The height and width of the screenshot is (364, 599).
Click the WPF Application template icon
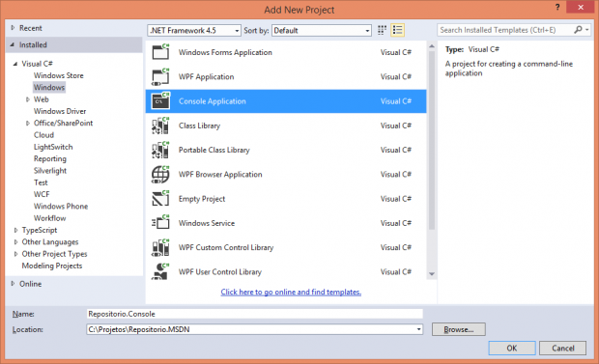pyautogui.click(x=160, y=77)
